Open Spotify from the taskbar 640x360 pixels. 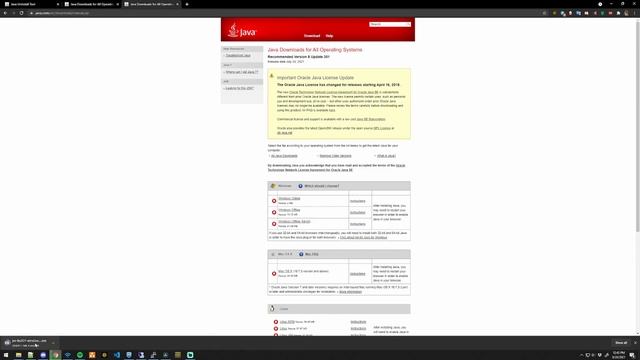click(x=80, y=355)
